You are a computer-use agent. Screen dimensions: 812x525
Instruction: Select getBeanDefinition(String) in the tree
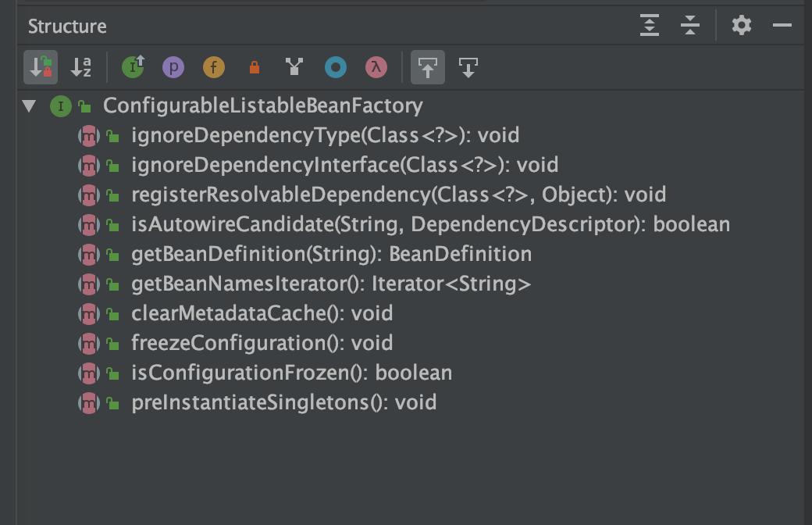(331, 254)
